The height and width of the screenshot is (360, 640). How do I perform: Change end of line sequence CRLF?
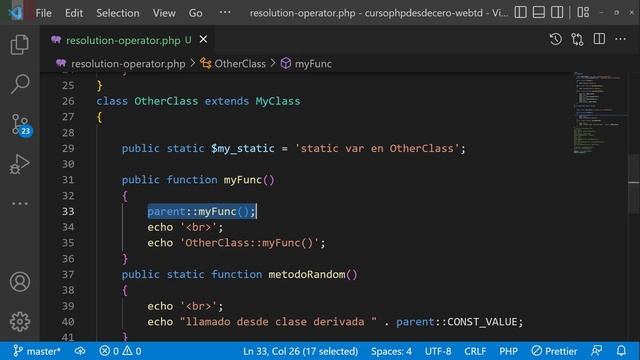(x=475, y=351)
